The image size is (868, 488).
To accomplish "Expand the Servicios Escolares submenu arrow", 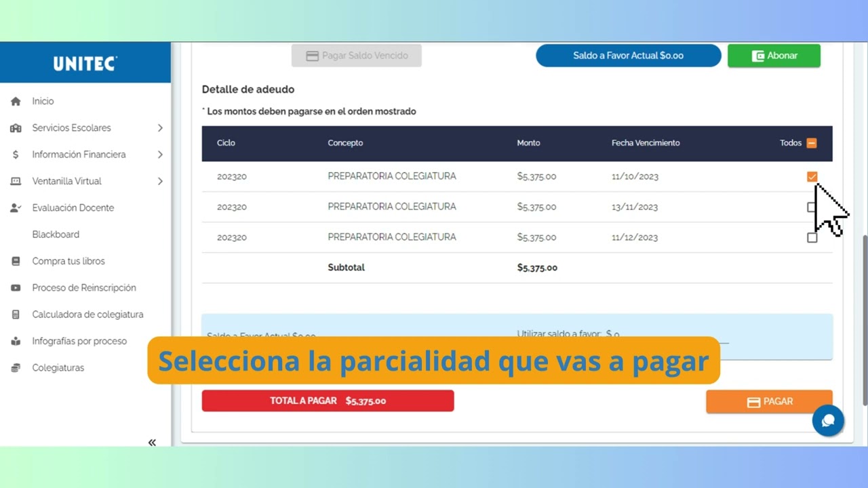I will [x=160, y=128].
